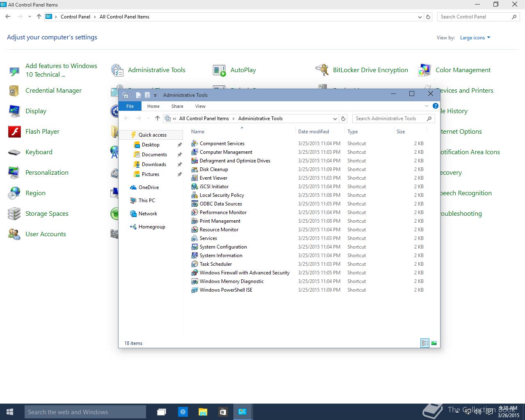Click the Windows Start button
The width and height of the screenshot is (525, 420).
pos(10,412)
